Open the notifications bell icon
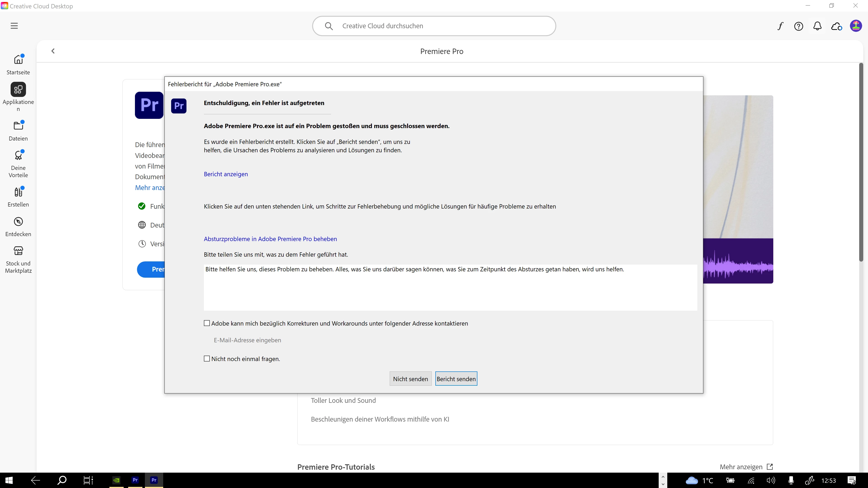Image resolution: width=868 pixels, height=488 pixels. 817,26
